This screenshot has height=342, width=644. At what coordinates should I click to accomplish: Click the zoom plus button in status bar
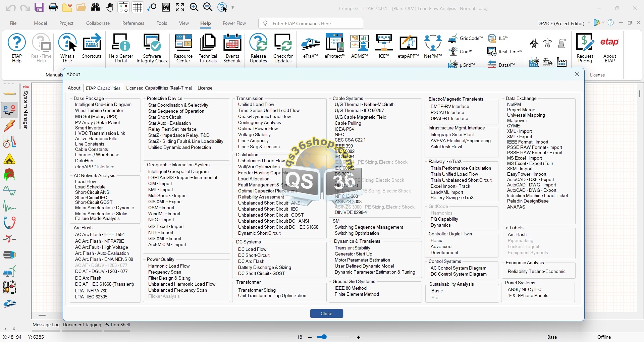click(359, 337)
